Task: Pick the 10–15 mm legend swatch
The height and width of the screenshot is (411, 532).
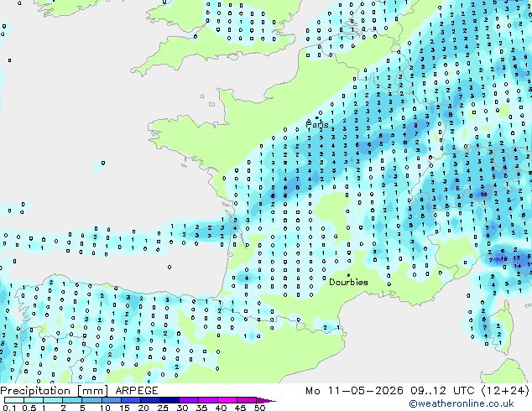Action: tap(112, 400)
